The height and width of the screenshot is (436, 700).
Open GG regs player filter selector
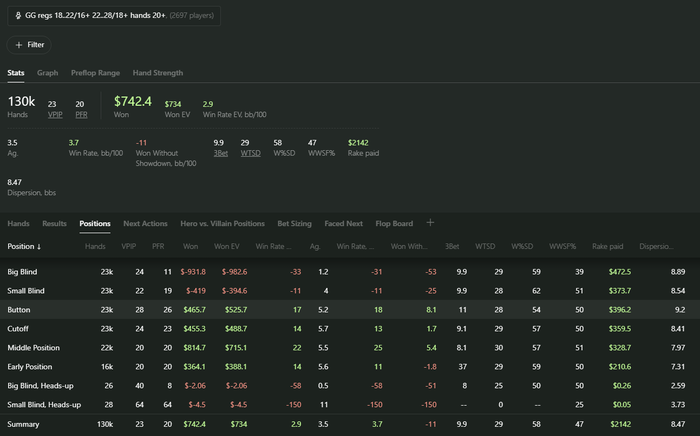pos(114,16)
